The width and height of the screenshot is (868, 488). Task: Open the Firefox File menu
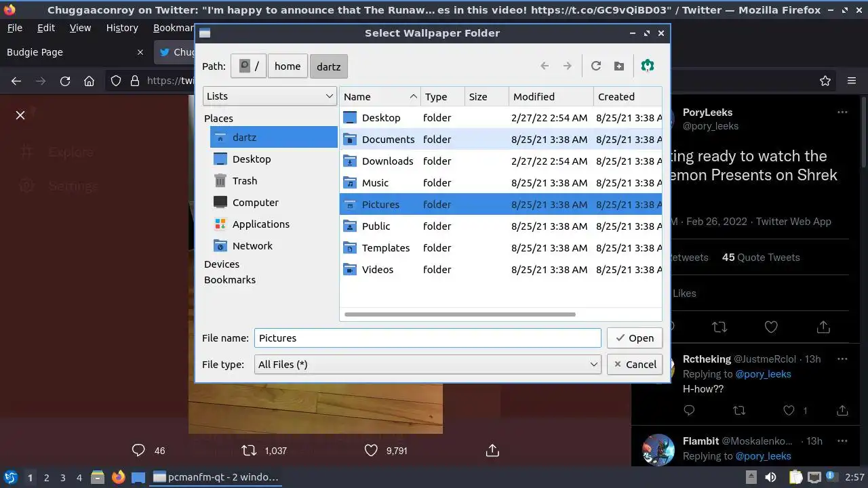(14, 28)
